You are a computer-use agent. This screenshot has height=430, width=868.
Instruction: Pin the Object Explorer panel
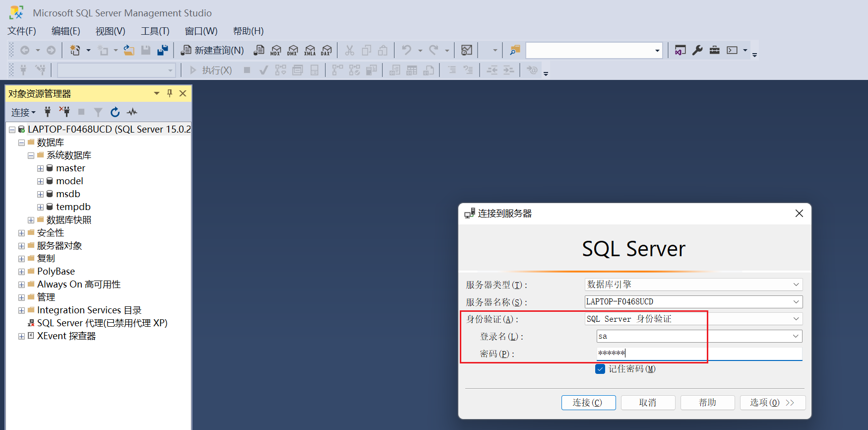170,93
